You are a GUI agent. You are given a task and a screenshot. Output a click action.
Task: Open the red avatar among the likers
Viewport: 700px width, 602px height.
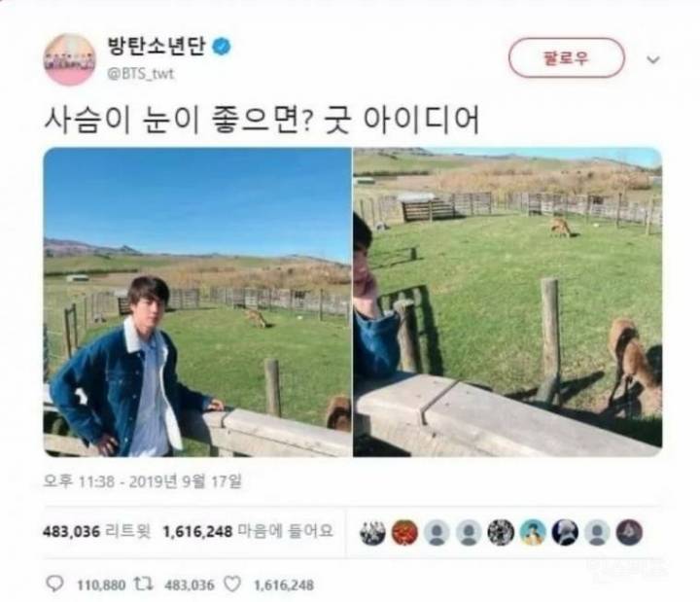pos(404,532)
